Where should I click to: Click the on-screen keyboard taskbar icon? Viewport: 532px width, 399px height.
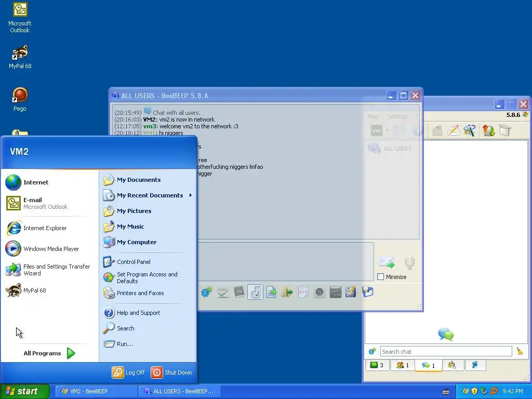pyautogui.click(x=446, y=392)
